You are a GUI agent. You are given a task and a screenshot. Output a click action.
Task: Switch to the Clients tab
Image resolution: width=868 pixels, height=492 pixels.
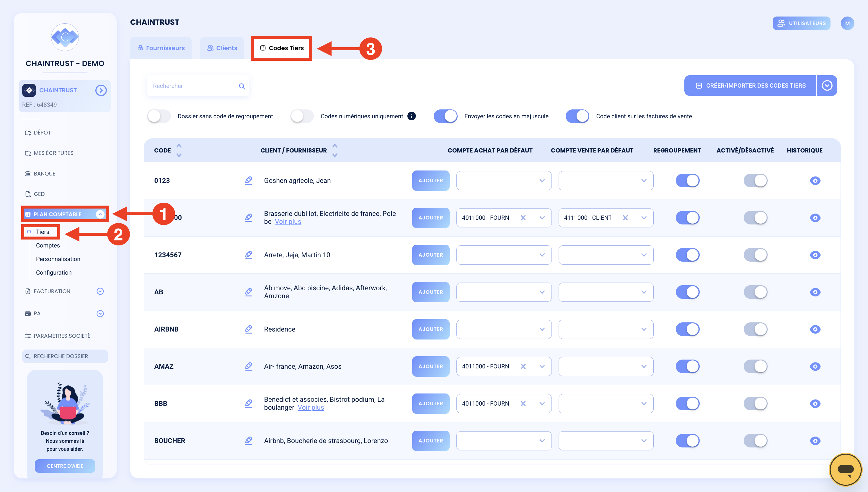tap(222, 48)
